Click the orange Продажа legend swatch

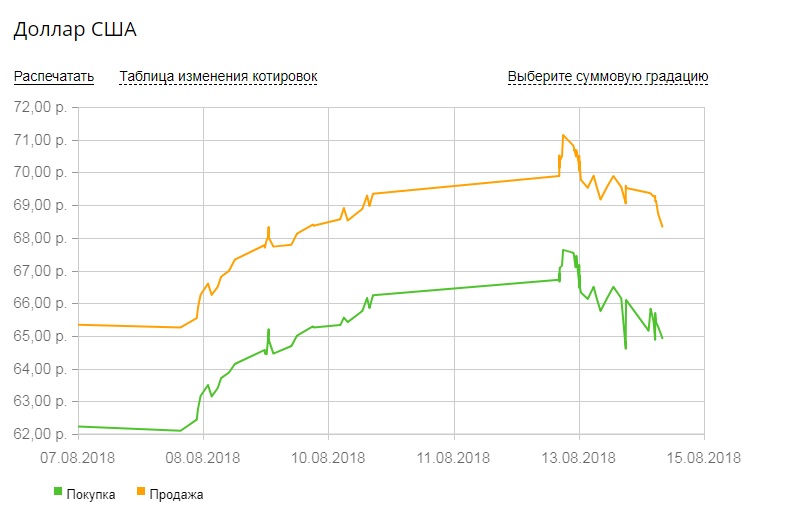coord(141,493)
